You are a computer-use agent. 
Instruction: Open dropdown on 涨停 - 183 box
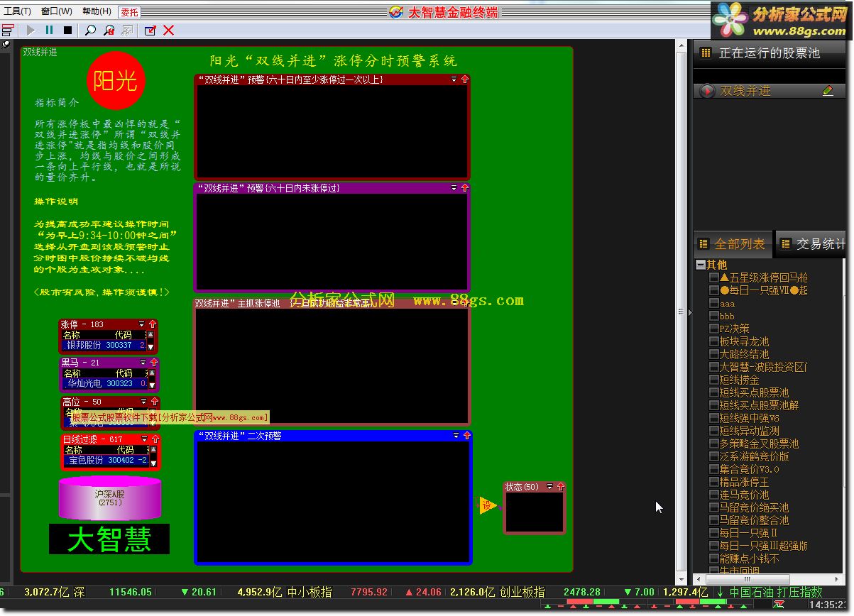coord(141,324)
